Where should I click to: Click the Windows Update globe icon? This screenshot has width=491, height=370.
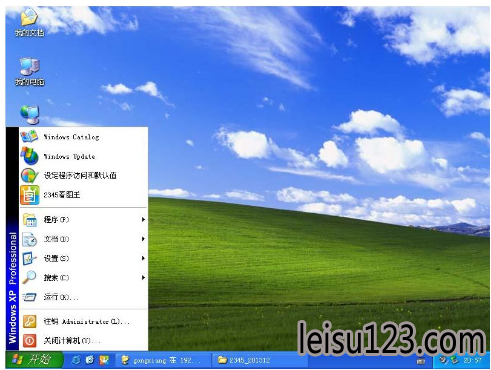click(29, 156)
